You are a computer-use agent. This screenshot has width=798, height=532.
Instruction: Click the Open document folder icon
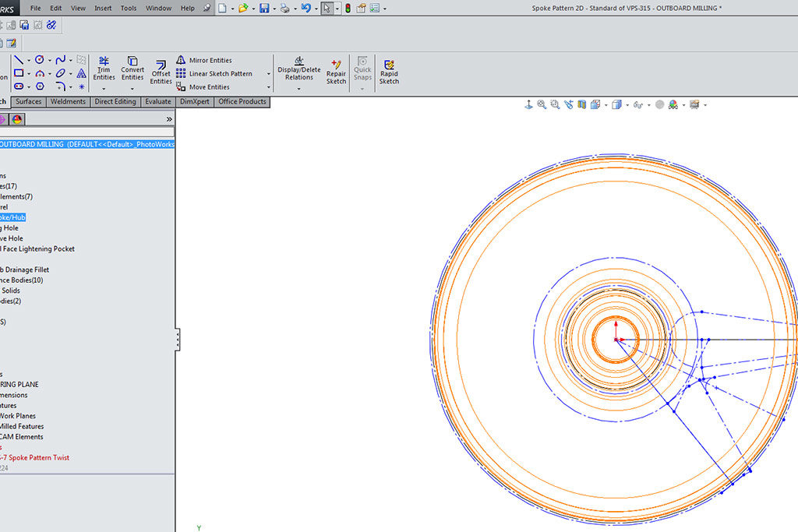click(x=243, y=8)
